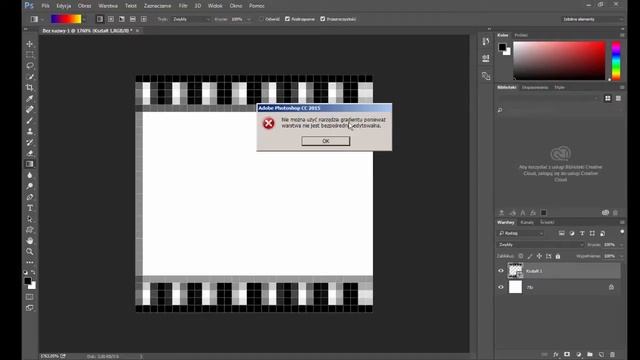Select the Eyedropper tool
The height and width of the screenshot is (360, 640).
click(30, 98)
